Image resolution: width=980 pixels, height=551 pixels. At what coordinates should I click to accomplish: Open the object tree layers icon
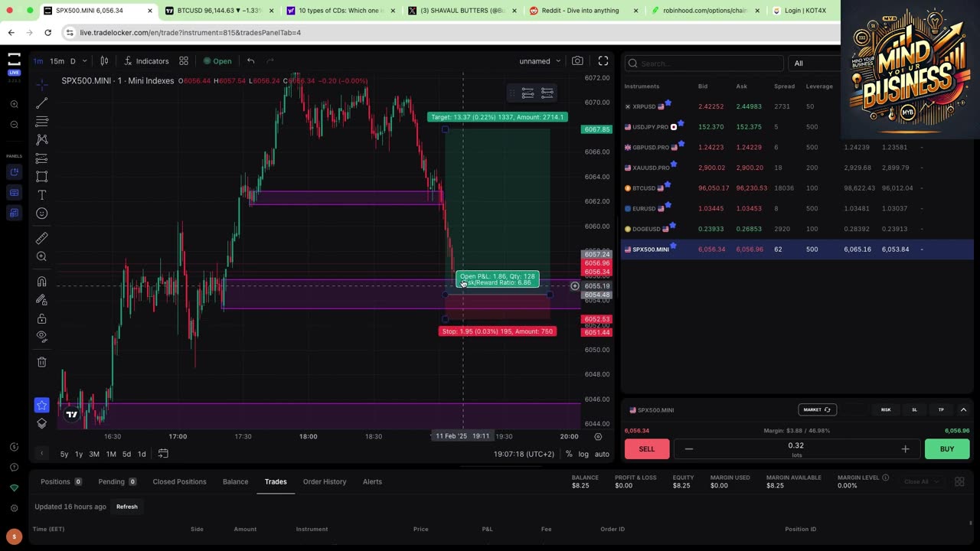click(42, 423)
